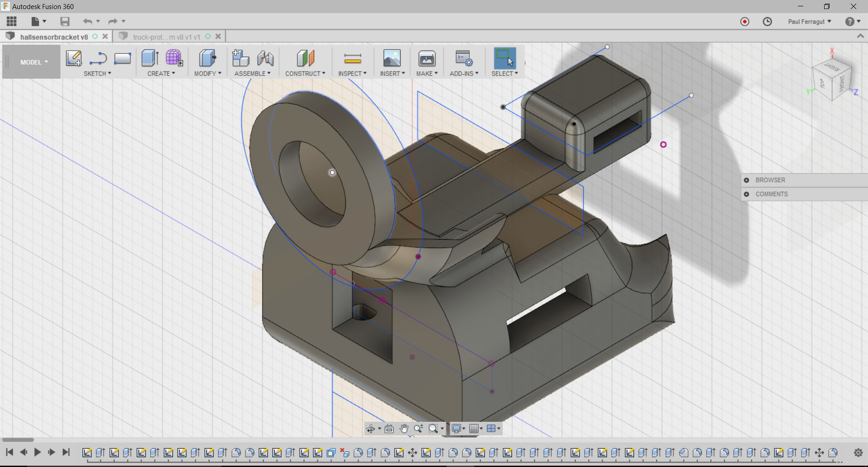
Task: Open the job status clock icon
Action: (x=767, y=22)
